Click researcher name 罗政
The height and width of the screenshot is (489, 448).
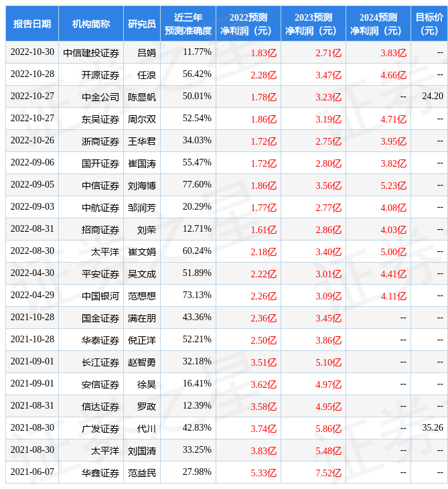click(x=147, y=407)
